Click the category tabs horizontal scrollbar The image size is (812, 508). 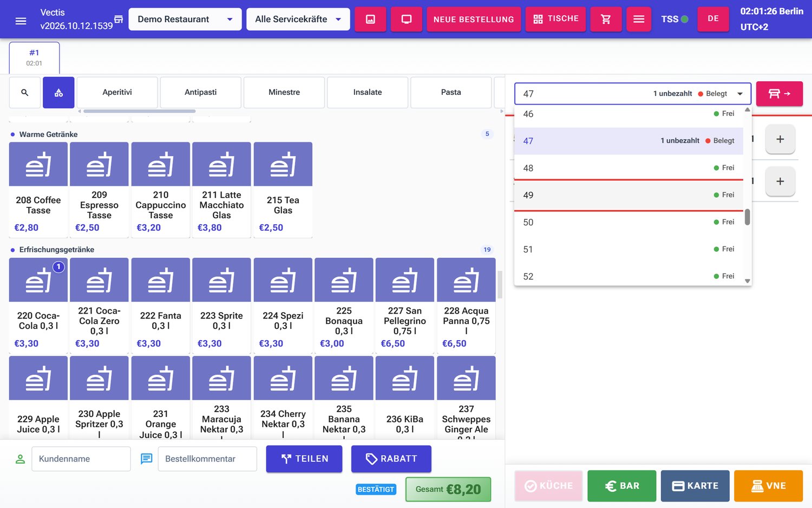click(140, 112)
